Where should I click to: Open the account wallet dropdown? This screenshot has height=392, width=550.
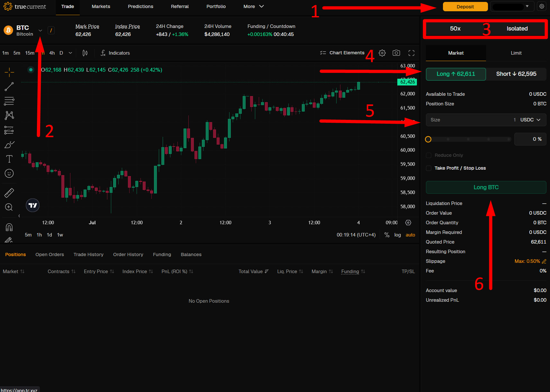pyautogui.click(x=512, y=6)
